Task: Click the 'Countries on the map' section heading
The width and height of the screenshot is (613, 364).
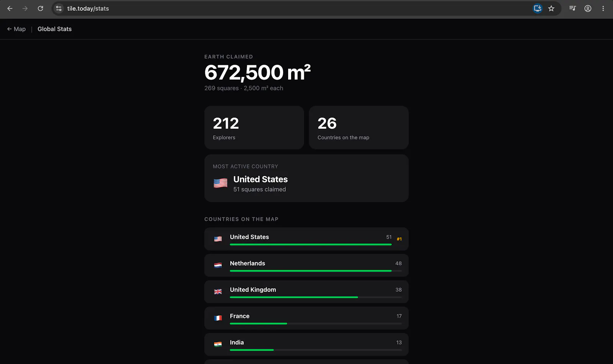Action: click(x=241, y=219)
